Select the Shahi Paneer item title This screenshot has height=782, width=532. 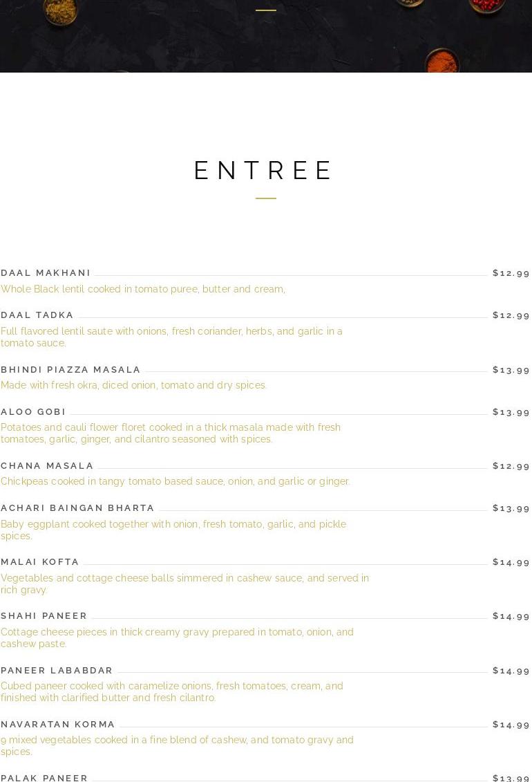[44, 616]
